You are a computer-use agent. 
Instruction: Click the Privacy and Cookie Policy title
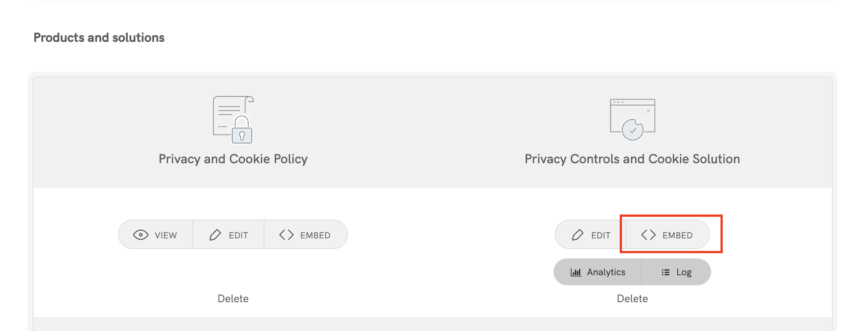(x=233, y=159)
